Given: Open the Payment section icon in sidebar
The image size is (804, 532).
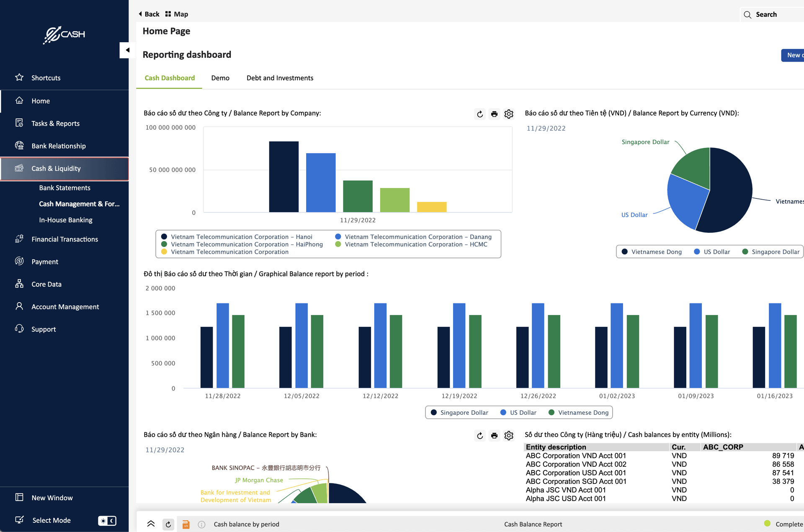Looking at the screenshot, I should tap(19, 261).
